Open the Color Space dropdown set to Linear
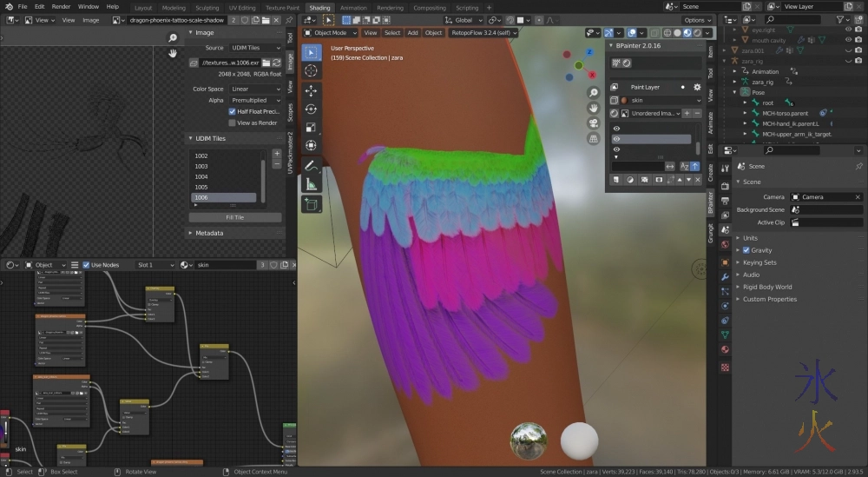868x477 pixels. tap(255, 89)
